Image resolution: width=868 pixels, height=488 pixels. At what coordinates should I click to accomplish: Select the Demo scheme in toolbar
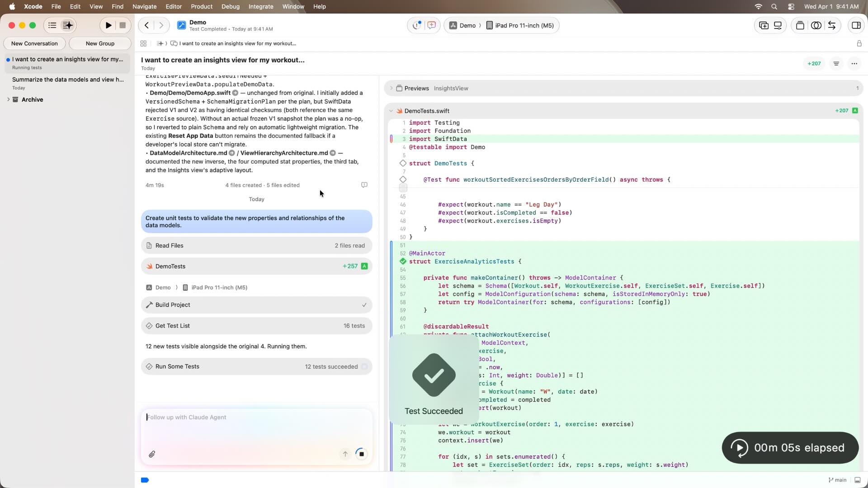(x=463, y=25)
